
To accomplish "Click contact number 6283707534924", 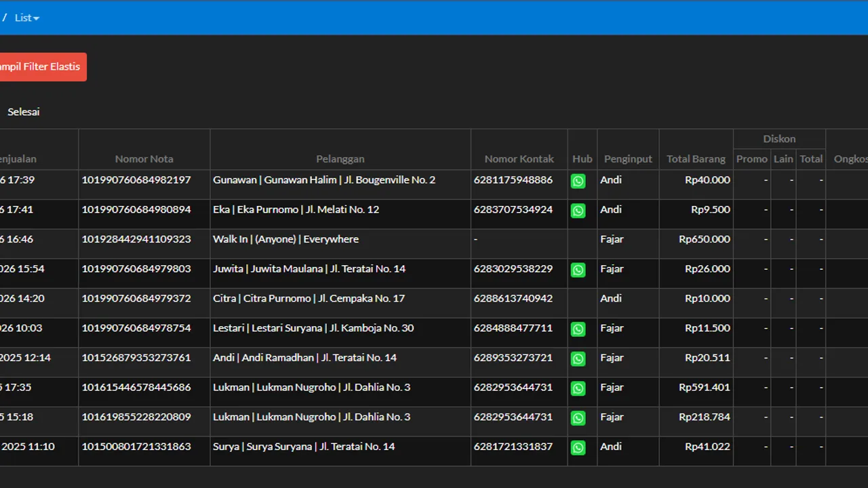I will (x=513, y=209).
